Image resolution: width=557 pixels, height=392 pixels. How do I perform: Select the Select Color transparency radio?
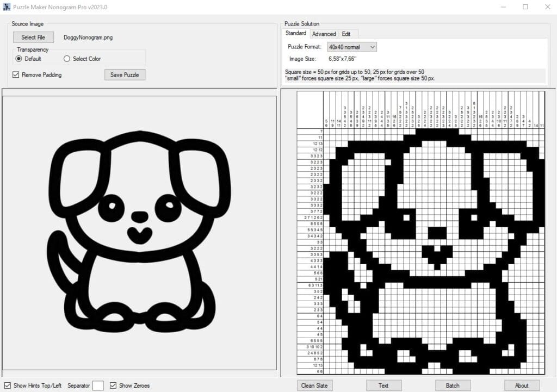coord(67,59)
